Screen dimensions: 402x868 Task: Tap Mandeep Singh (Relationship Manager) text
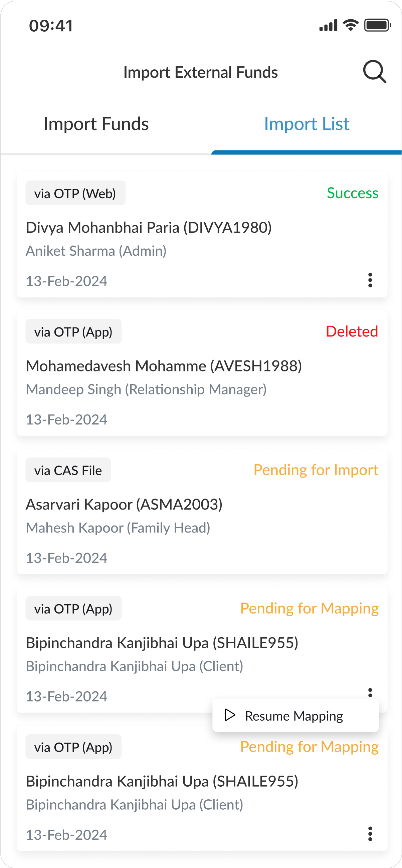click(x=146, y=389)
